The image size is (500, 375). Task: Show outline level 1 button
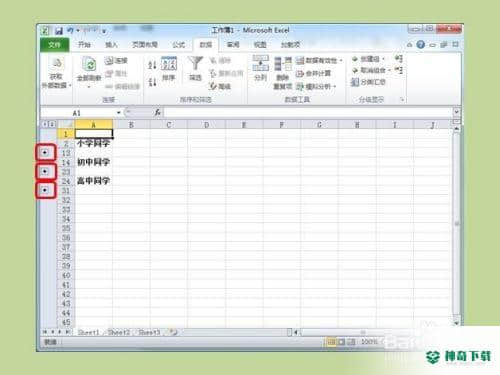[45, 124]
